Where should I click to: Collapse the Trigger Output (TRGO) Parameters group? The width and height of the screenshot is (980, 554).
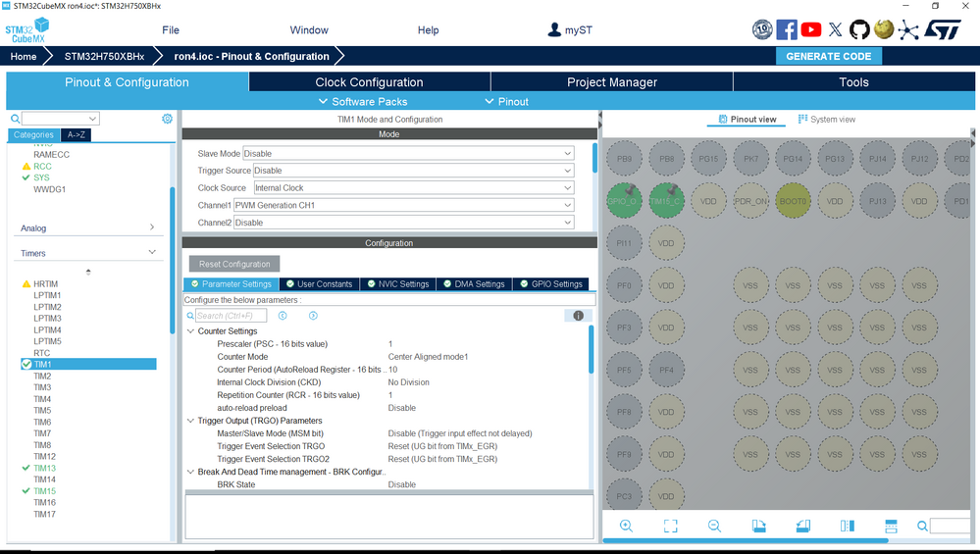pos(190,421)
